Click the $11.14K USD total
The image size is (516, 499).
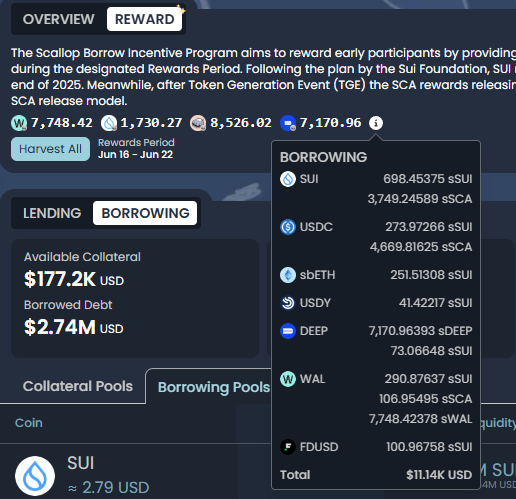[x=439, y=475]
